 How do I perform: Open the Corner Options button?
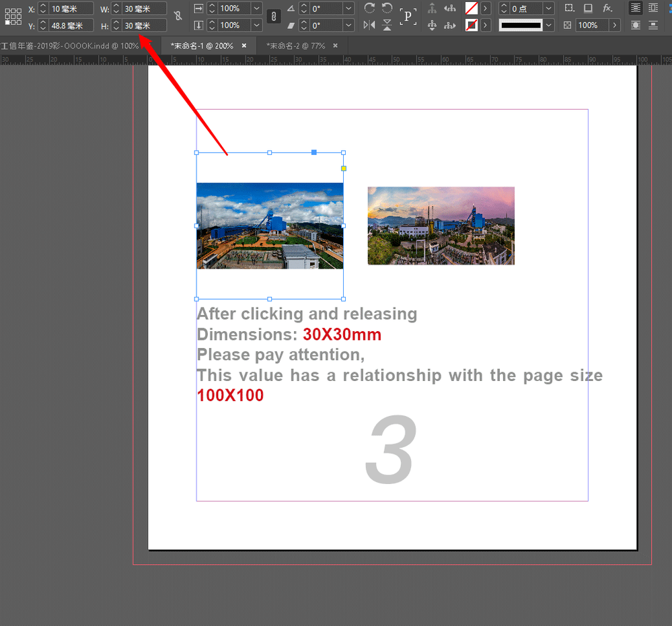(x=570, y=8)
